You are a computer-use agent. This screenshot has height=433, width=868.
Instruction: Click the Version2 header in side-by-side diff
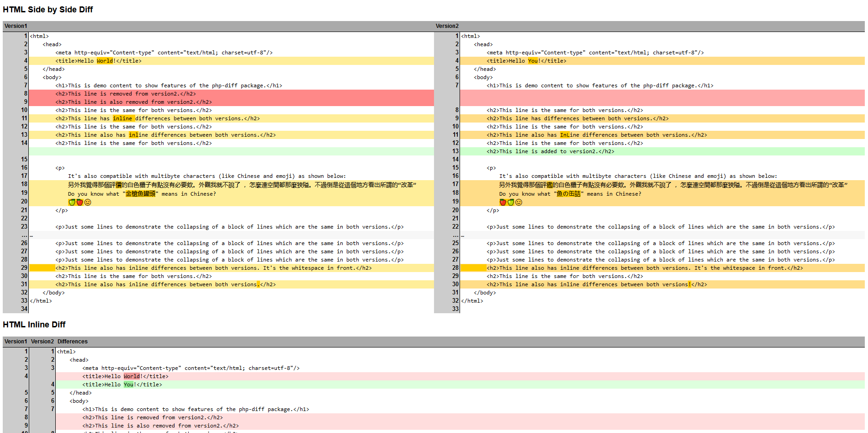click(x=447, y=26)
